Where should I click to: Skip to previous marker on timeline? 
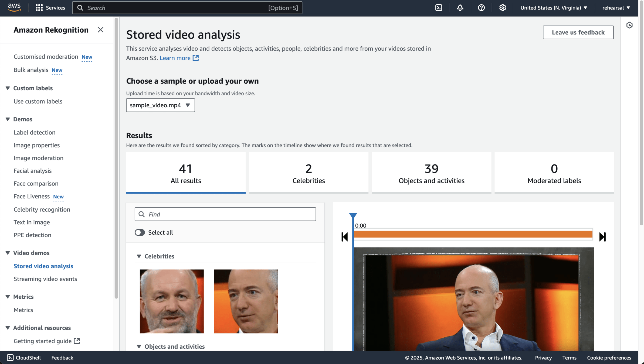coord(345,237)
